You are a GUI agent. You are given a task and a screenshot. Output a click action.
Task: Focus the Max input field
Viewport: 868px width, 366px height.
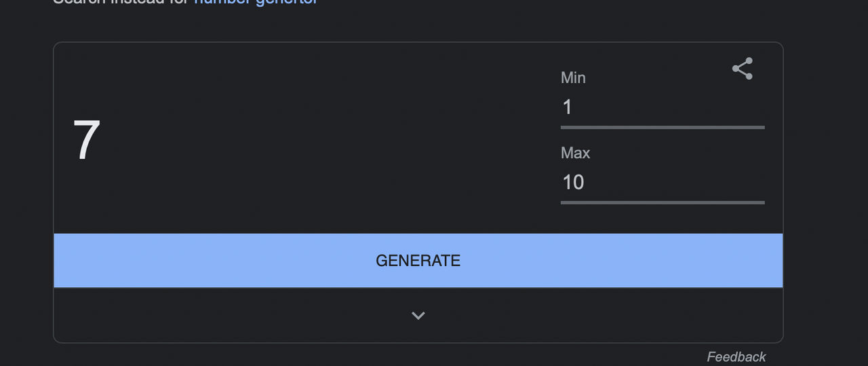pos(663,182)
